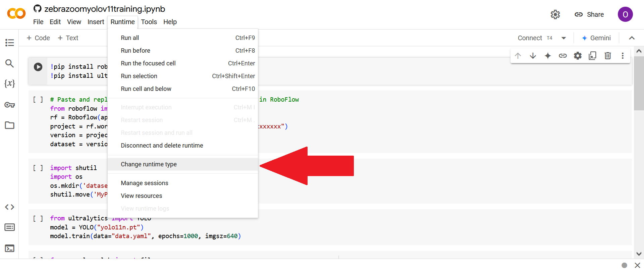644x271 pixels.
Task: Close the bottom status bar X
Action: 637,265
